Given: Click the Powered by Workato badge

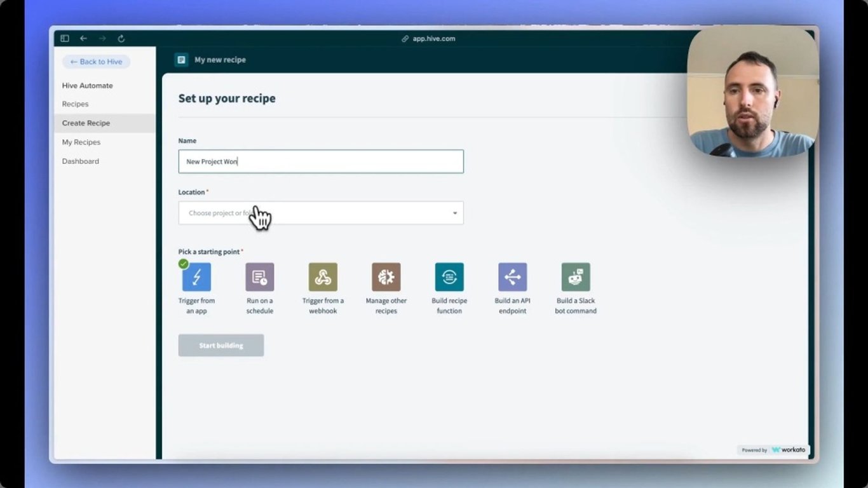Looking at the screenshot, I should 773,450.
